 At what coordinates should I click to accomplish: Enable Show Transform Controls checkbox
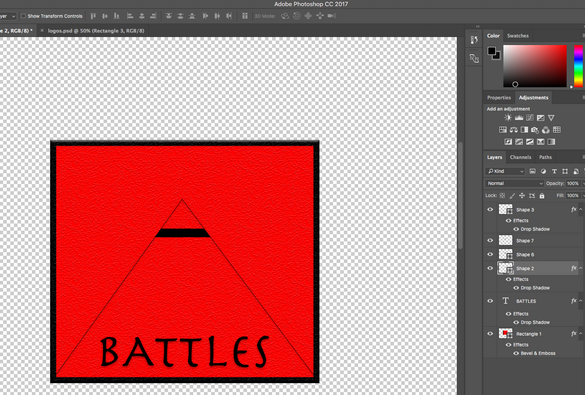(x=23, y=16)
